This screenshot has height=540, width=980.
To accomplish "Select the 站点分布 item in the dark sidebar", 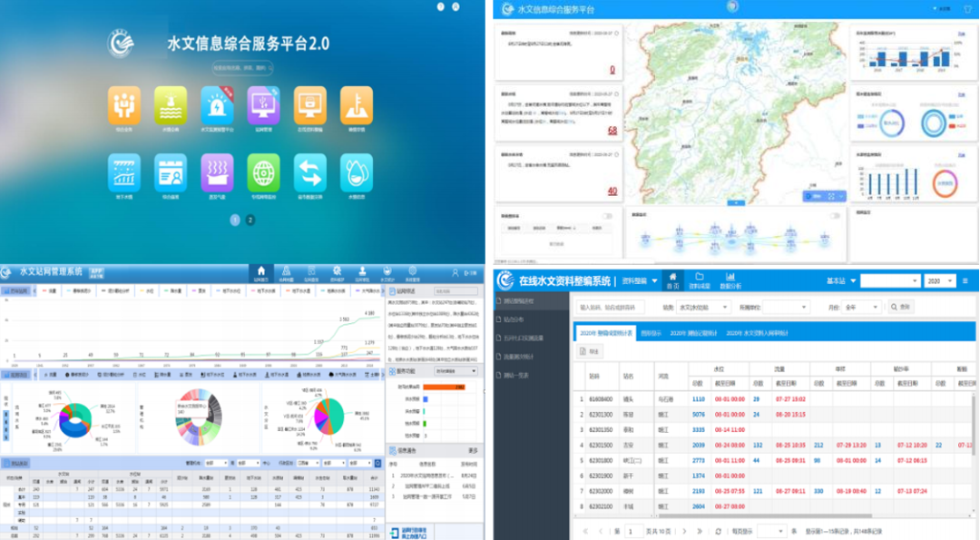I will [x=531, y=319].
